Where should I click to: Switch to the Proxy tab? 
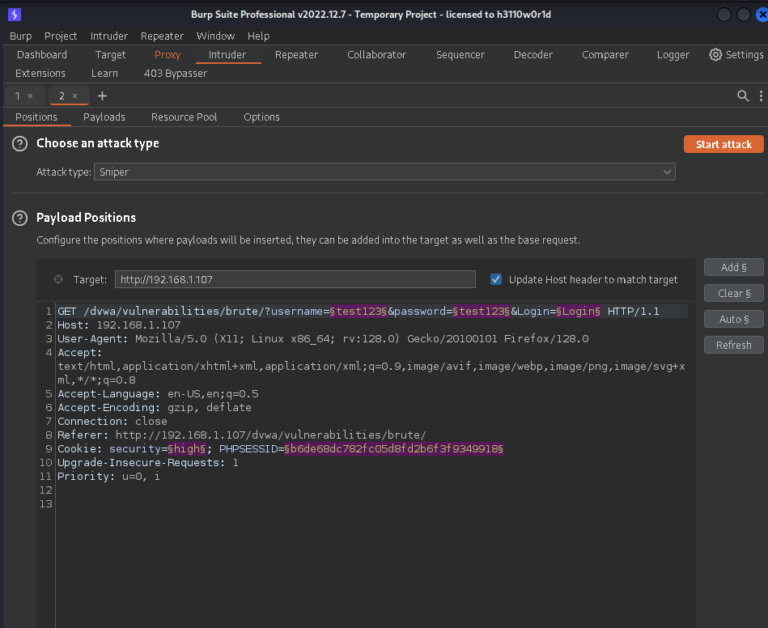(x=168, y=55)
